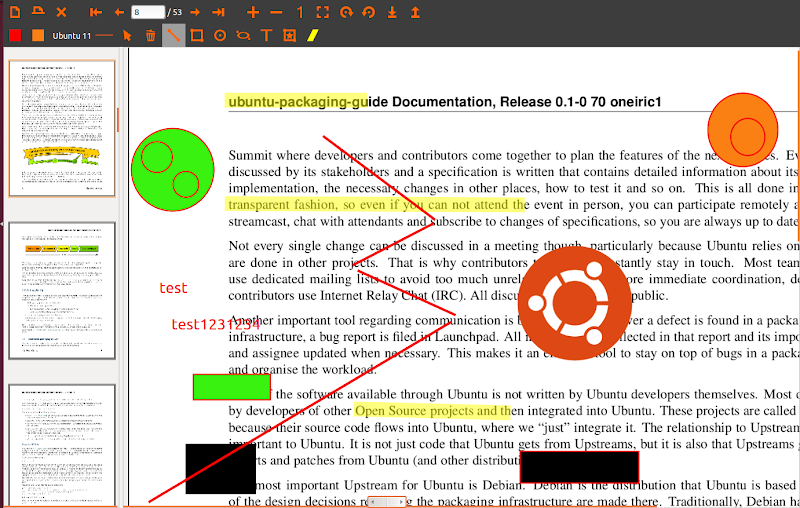Screen dimensions: 800x508
Task: Select the pointer selection tool
Action: [x=127, y=35]
